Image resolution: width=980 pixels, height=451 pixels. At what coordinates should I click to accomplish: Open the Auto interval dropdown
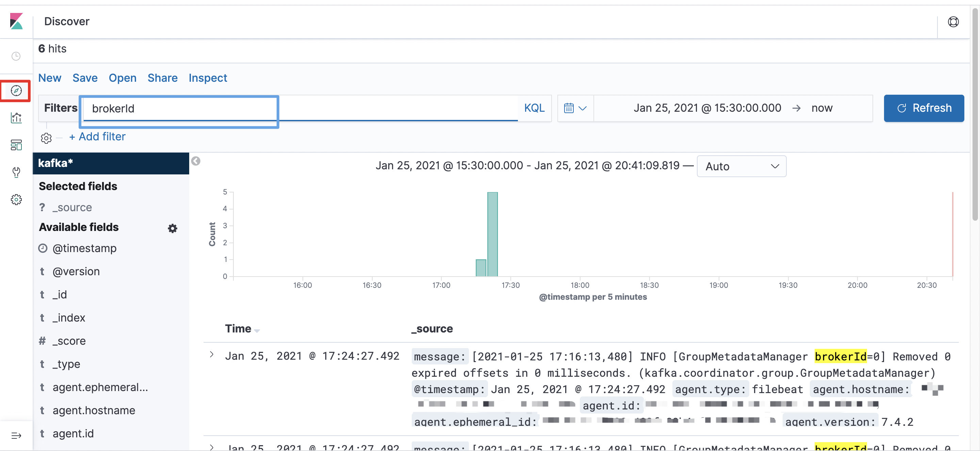point(741,166)
